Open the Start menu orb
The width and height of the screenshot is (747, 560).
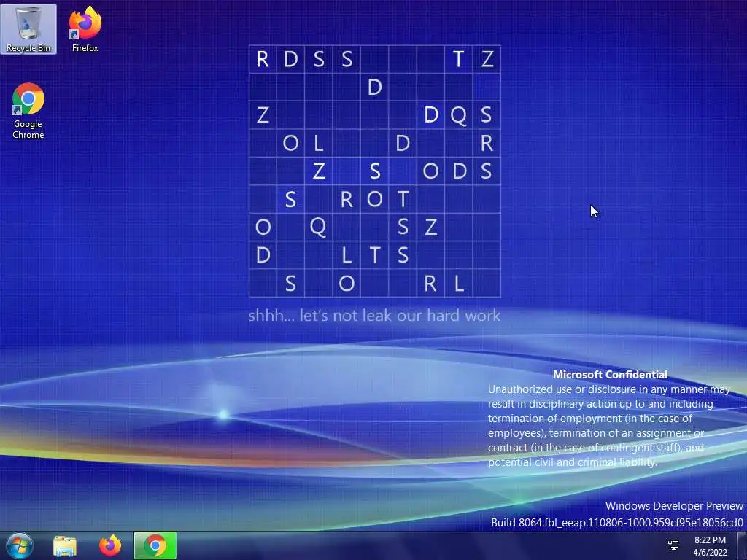click(20, 545)
